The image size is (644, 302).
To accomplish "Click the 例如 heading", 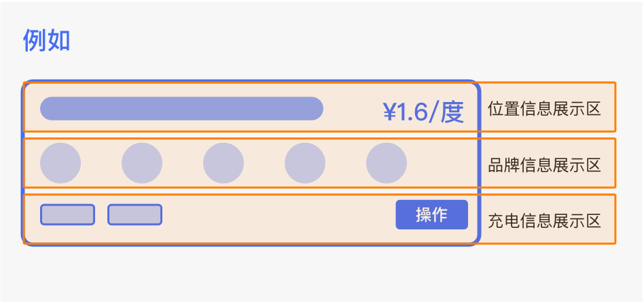I will pos(47,41).
